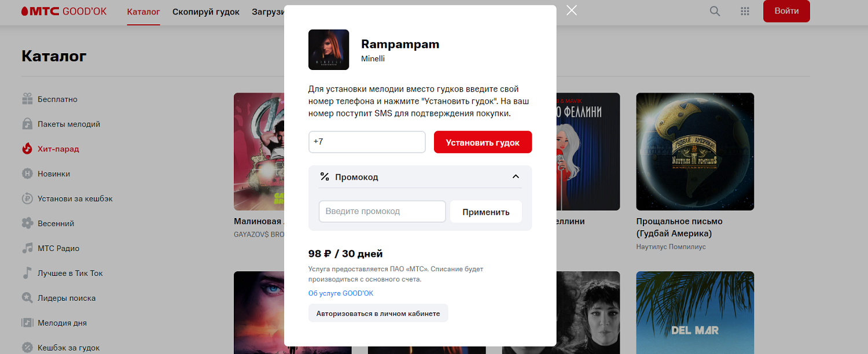This screenshot has height=354, width=868.
Task: Click the МТС GOOD'OK logo
Action: [x=64, y=11]
